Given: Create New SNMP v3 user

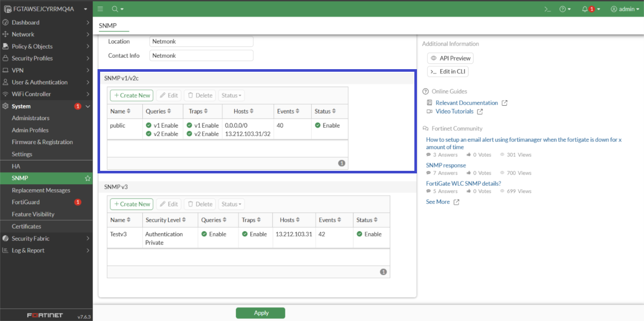Looking at the screenshot, I should click(132, 204).
